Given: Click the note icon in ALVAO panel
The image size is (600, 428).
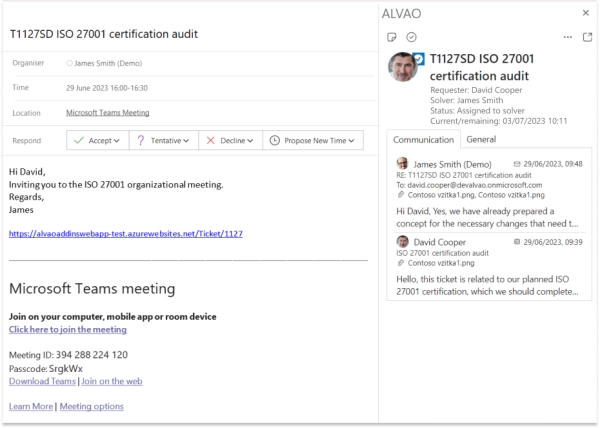Looking at the screenshot, I should pos(391,37).
